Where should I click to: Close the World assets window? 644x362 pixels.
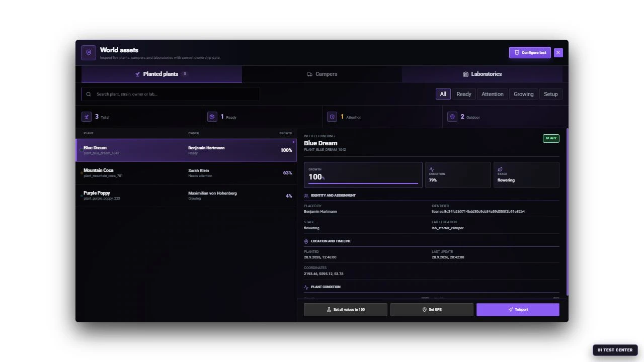coord(558,53)
